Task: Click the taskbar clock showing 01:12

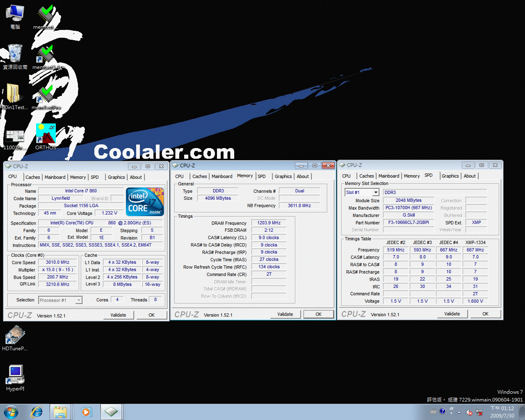Action: click(x=502, y=412)
